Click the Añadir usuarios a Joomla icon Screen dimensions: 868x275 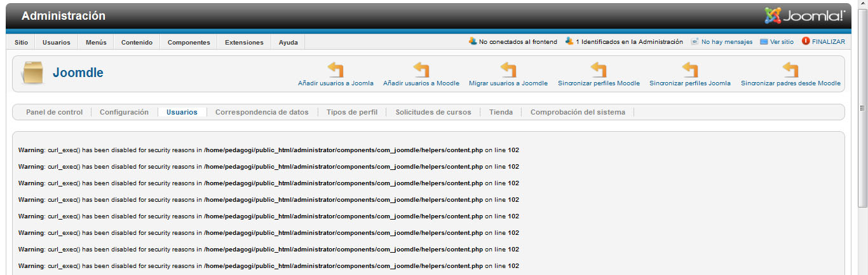click(335, 69)
